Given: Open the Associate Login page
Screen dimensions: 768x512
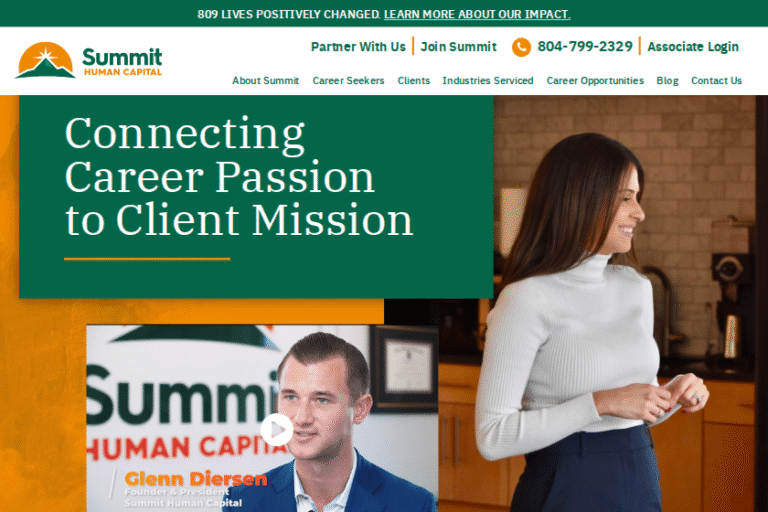Looking at the screenshot, I should pos(693,47).
